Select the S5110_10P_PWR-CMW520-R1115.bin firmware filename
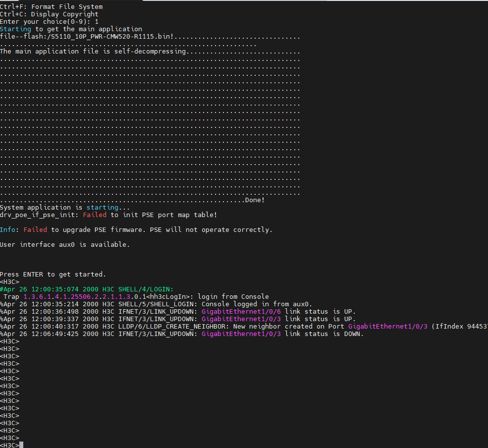Screen dimensions: 488x448 click(115, 37)
